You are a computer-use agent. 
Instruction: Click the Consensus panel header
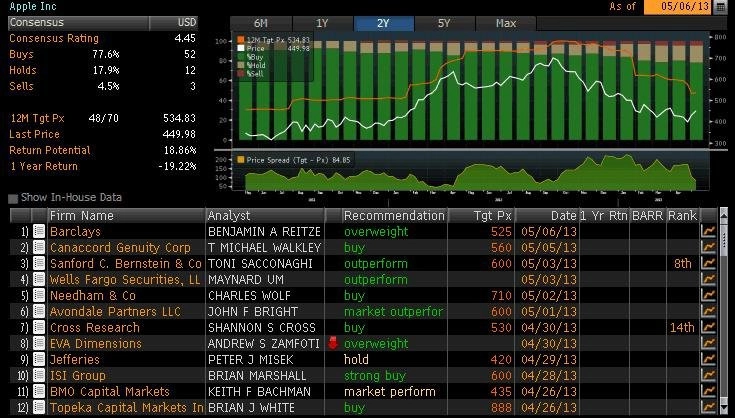tap(103, 22)
